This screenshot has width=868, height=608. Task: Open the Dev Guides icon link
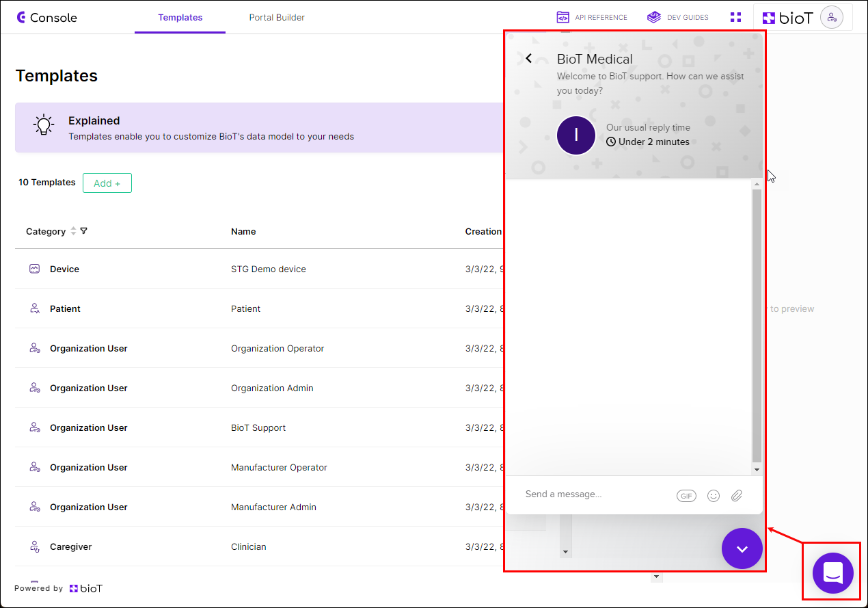click(x=654, y=17)
